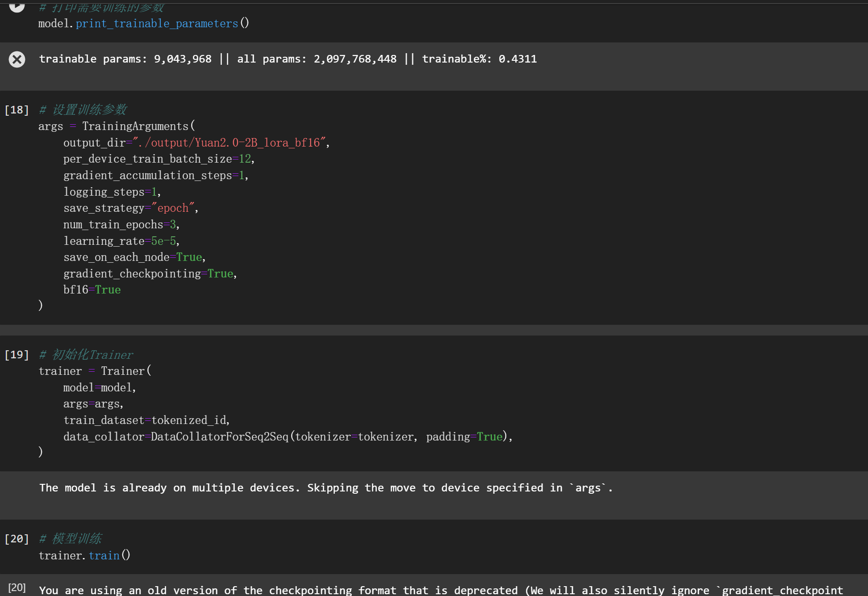This screenshot has width=868, height=596.
Task: Clear the trainable params output
Action: pos(17,59)
